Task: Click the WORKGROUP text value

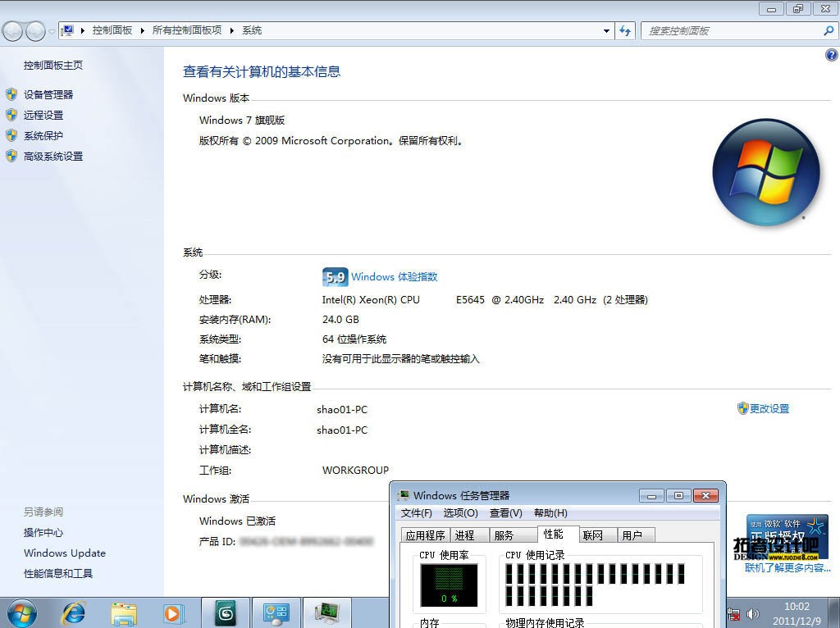Action: point(355,470)
